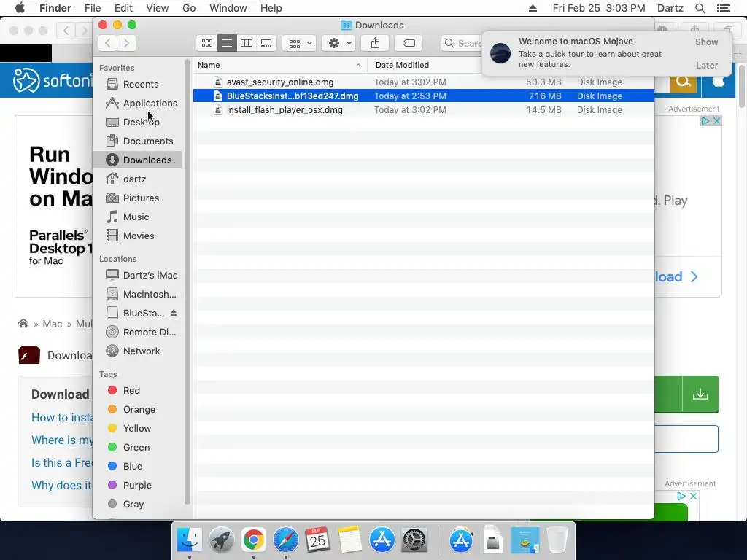Open Spotlight search in menu bar

[x=700, y=8]
